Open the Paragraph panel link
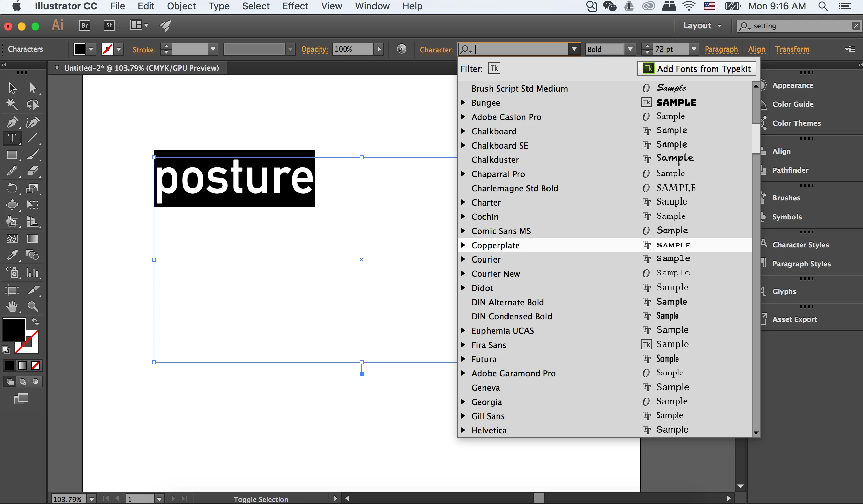This screenshot has height=504, width=863. coord(721,49)
